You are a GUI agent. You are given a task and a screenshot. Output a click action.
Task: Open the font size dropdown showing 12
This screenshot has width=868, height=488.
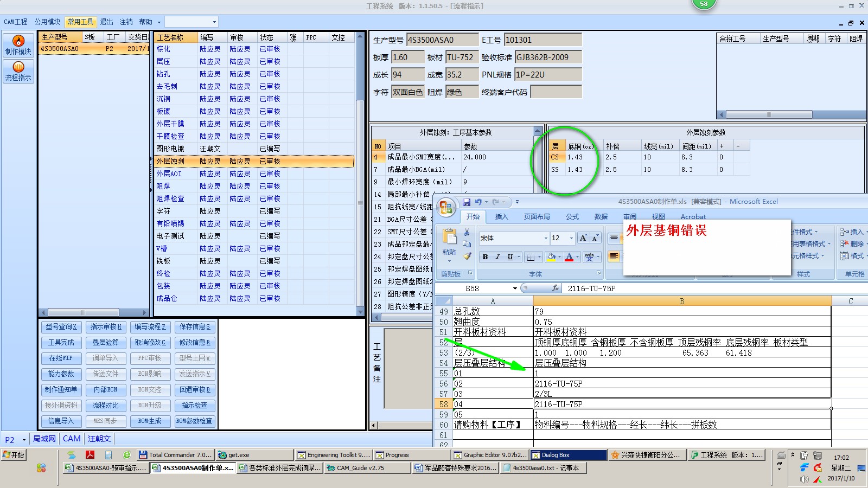(x=571, y=238)
